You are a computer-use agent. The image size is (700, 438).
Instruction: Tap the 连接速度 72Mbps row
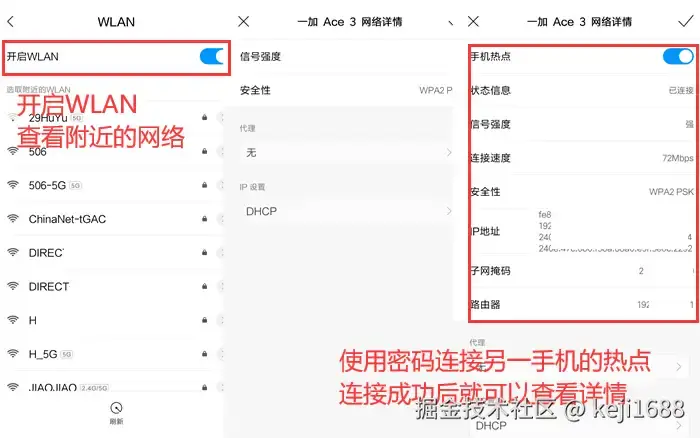pos(583,158)
